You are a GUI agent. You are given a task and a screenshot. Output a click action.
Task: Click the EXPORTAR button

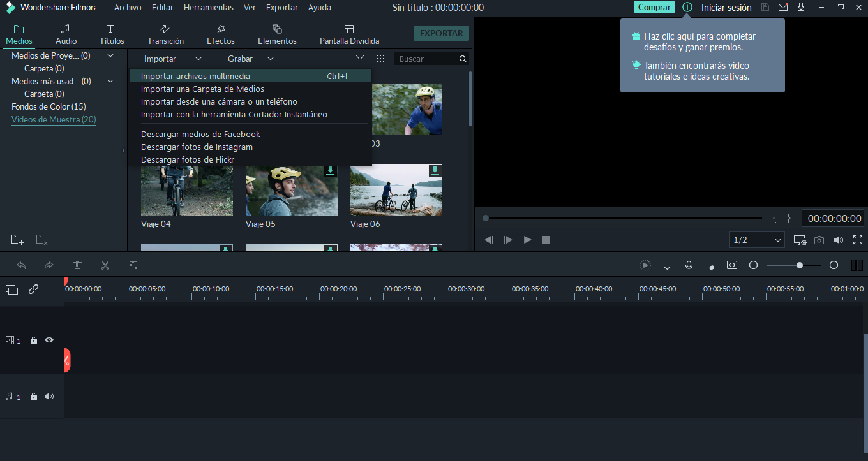click(x=441, y=33)
